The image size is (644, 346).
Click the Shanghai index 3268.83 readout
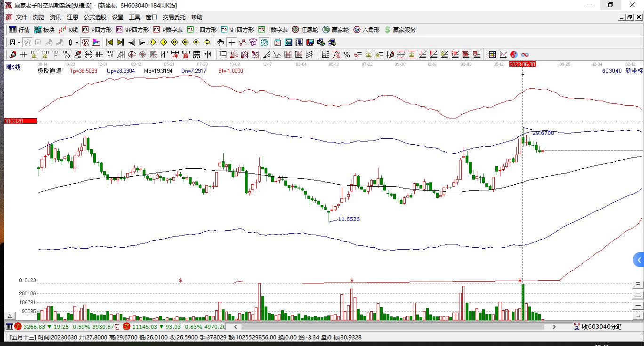click(x=34, y=327)
